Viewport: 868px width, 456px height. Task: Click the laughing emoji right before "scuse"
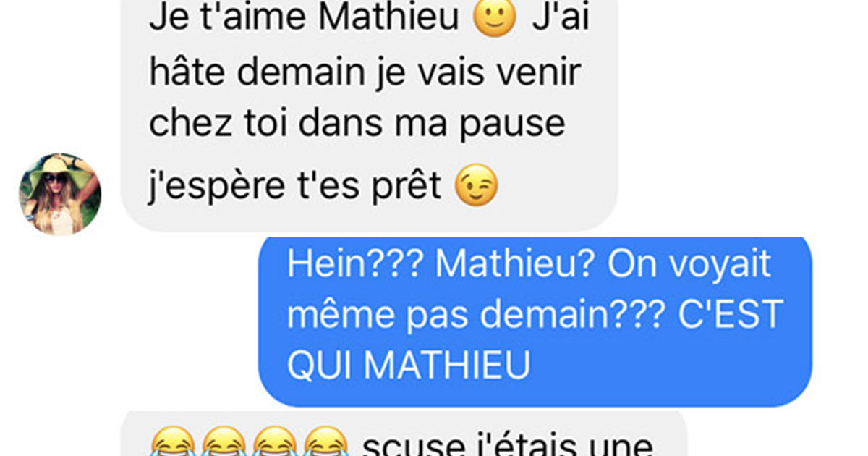(x=325, y=442)
